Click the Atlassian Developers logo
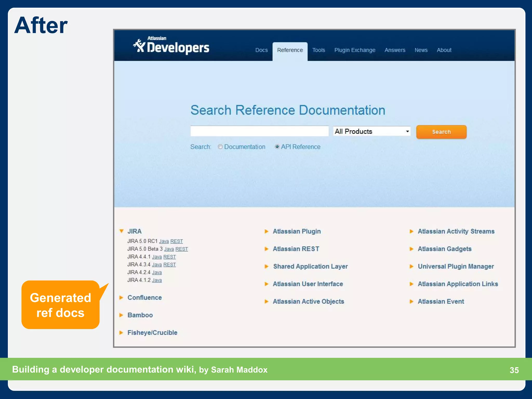The width and height of the screenshot is (532, 399). coord(171,45)
